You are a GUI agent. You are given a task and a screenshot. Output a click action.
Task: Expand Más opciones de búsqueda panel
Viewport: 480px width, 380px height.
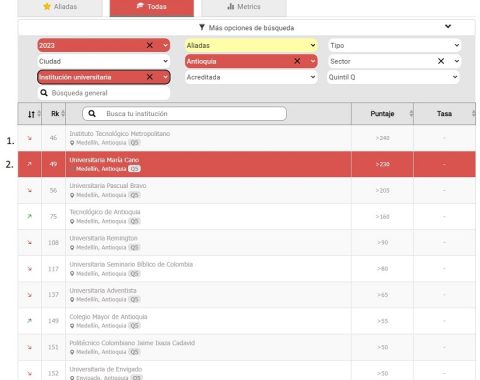(x=247, y=28)
